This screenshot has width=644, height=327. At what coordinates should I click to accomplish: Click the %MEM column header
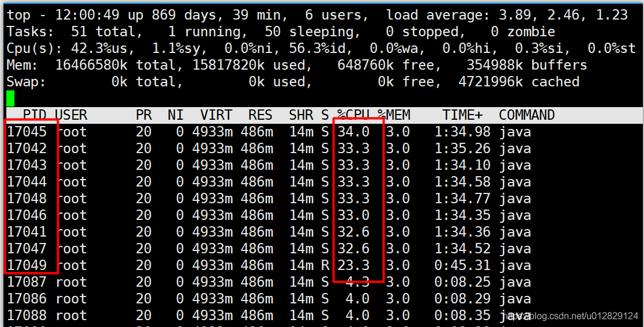(394, 115)
